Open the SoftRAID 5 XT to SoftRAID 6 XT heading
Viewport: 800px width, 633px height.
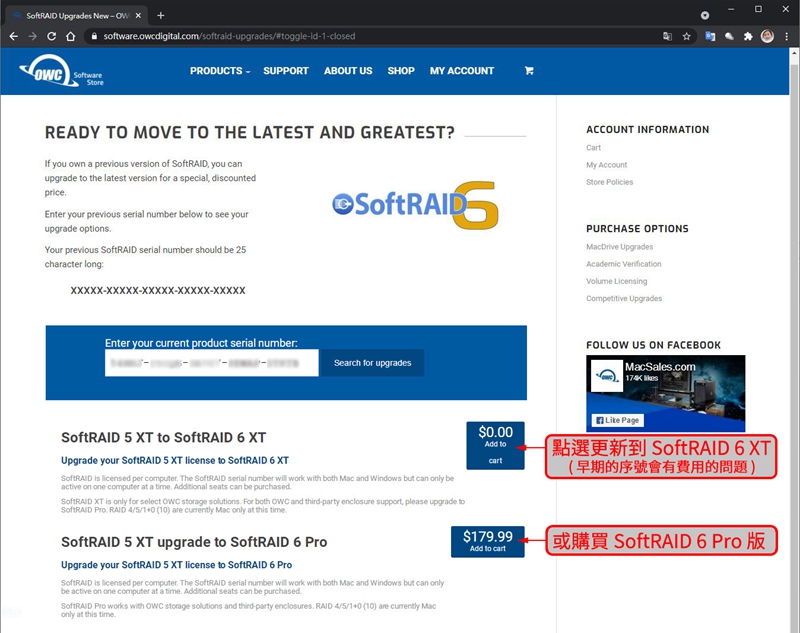point(163,438)
